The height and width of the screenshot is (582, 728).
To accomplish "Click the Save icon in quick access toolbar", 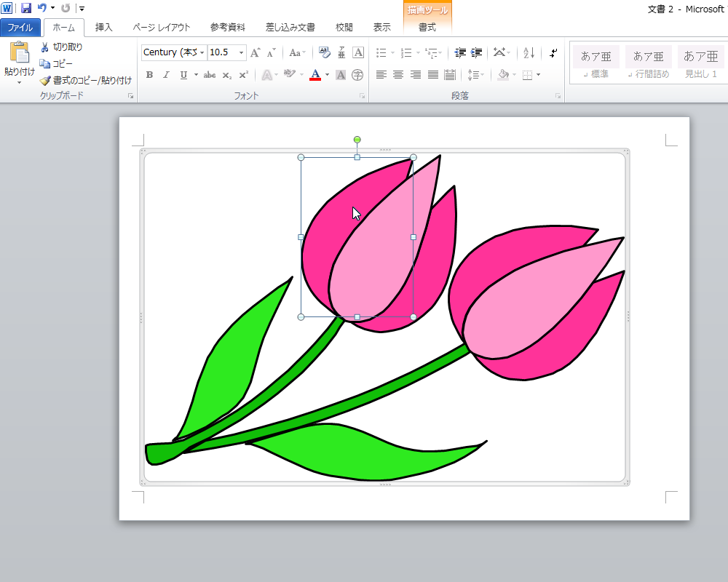I will click(26, 8).
